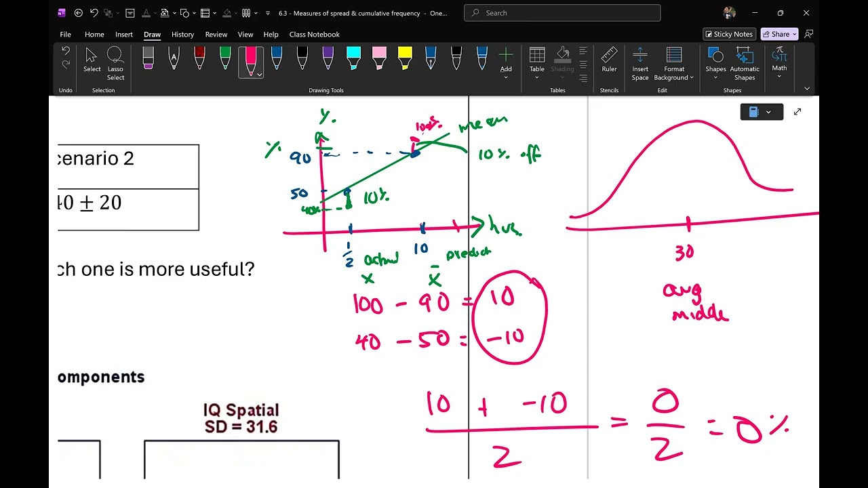Expand page to full view arrow
868x488 pixels.
click(x=797, y=112)
